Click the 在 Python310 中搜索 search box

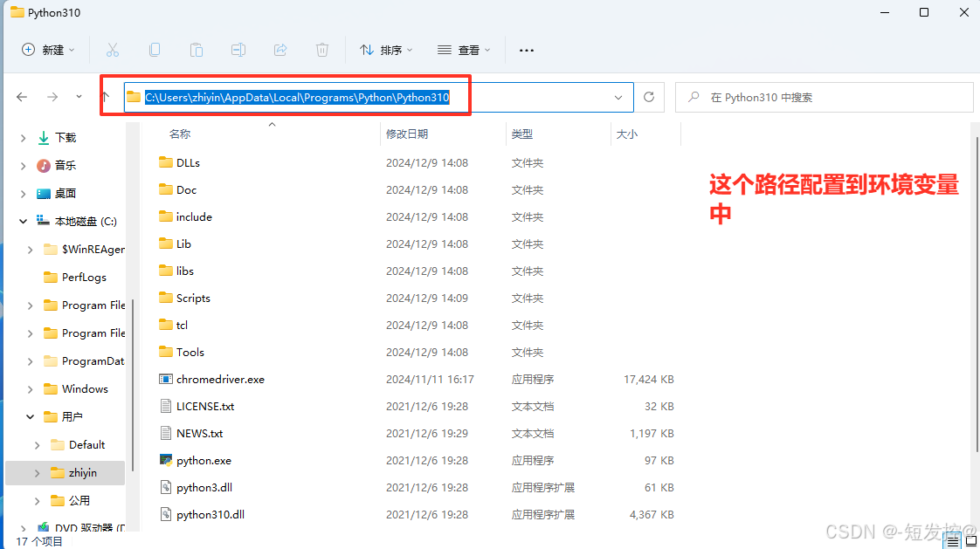(x=821, y=97)
